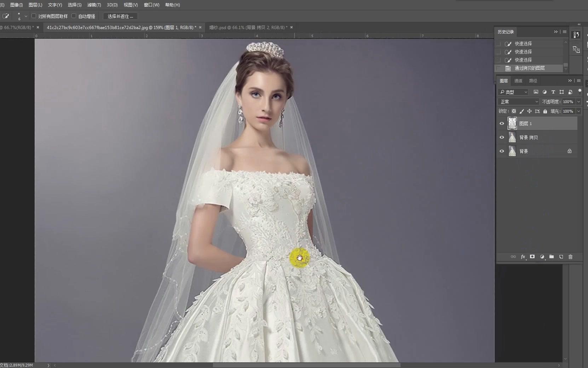Image resolution: width=588 pixels, height=368 pixels.
Task: Set history brush source for first 快速选择
Action: click(x=498, y=44)
